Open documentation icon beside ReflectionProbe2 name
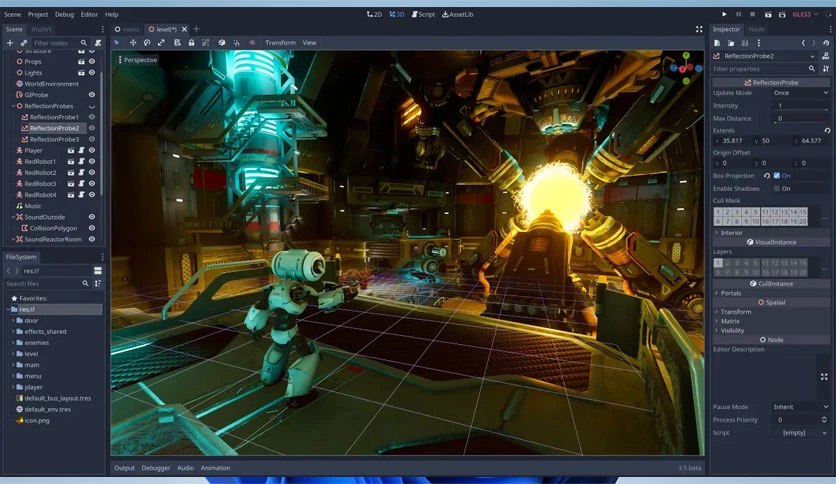836x484 pixels. point(826,56)
